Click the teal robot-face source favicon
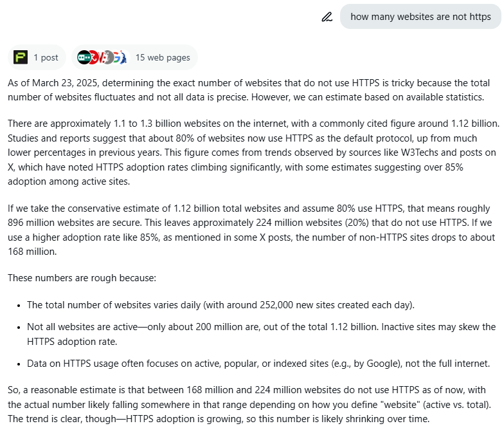 click(x=84, y=57)
